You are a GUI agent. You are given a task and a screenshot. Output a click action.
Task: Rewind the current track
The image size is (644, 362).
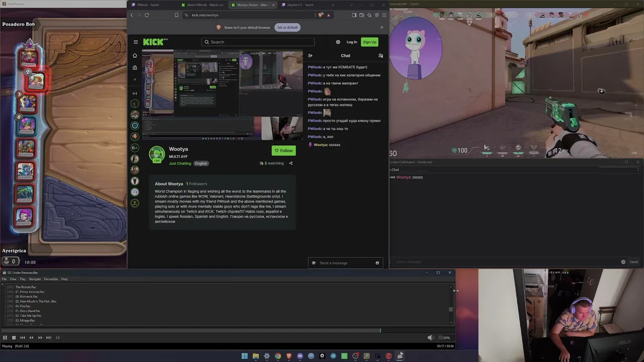pos(31,338)
